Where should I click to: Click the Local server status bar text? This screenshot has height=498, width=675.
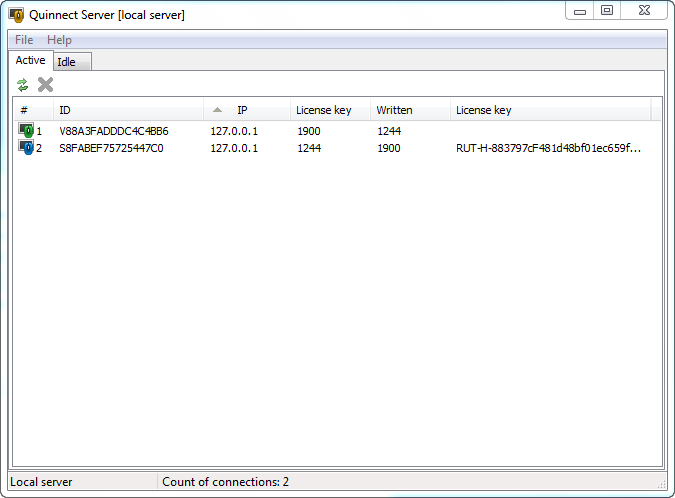pyautogui.click(x=41, y=482)
